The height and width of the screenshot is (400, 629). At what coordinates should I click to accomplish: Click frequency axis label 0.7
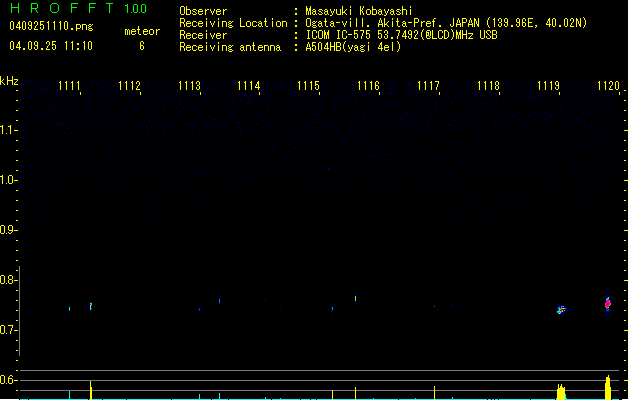pyautogui.click(x=8, y=330)
